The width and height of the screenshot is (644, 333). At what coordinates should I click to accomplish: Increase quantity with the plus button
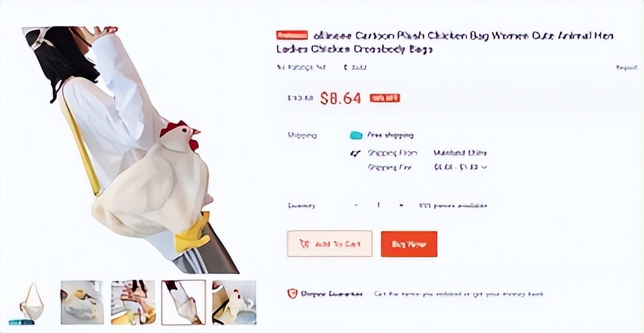coord(401,205)
